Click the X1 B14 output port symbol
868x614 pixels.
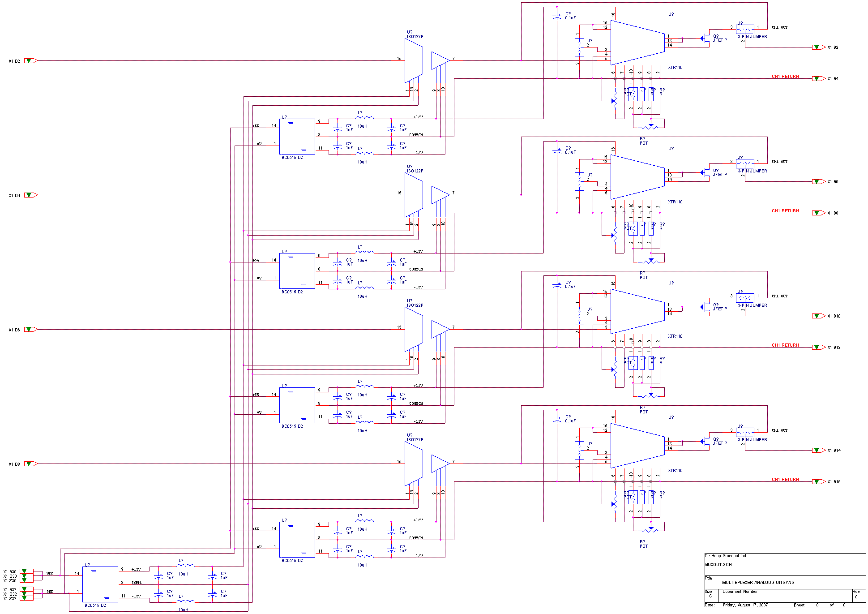point(818,450)
